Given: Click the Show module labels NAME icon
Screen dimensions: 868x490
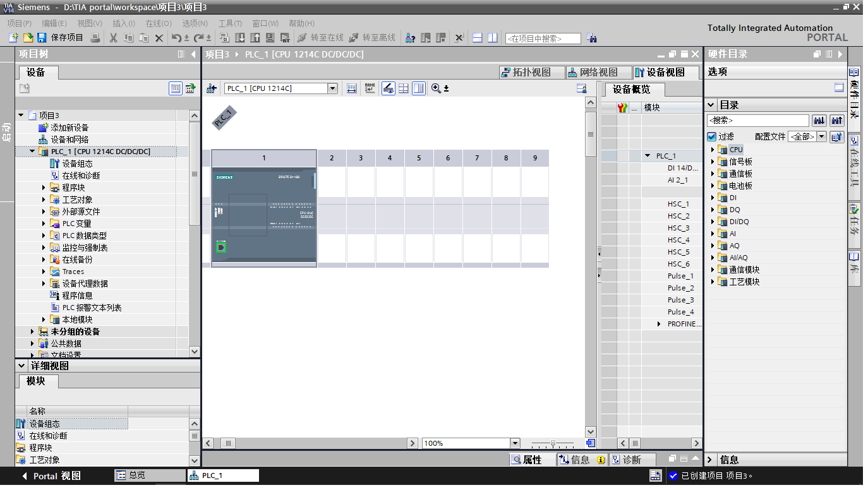Looking at the screenshot, I should [x=370, y=88].
